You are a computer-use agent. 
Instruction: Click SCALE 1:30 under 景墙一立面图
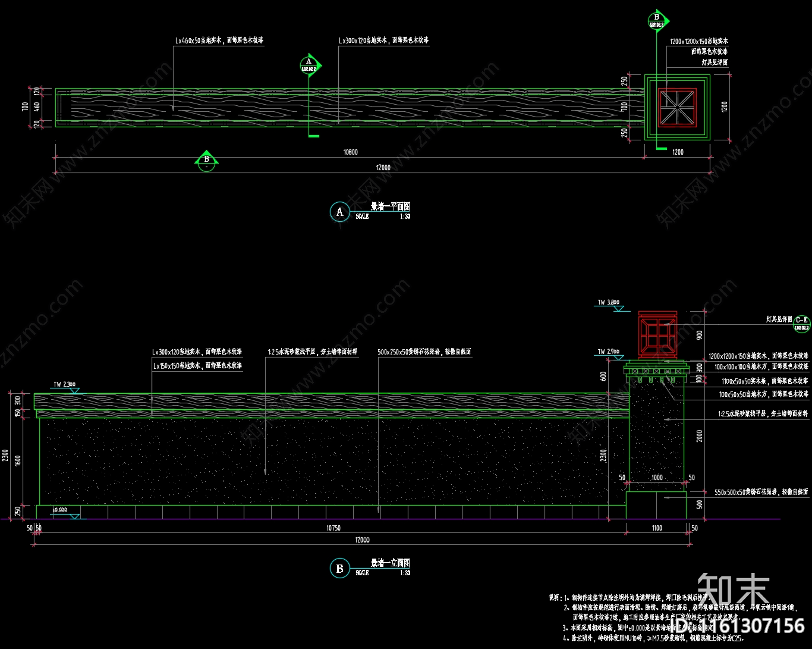383,573
